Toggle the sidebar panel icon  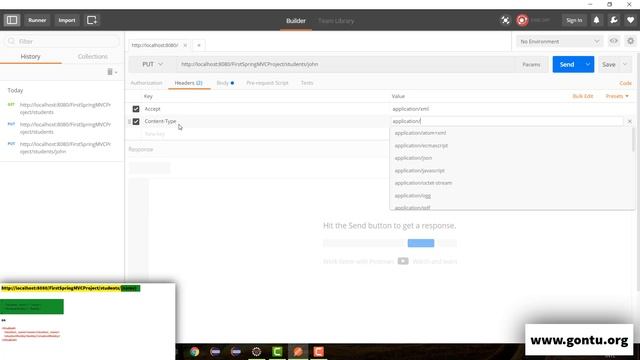pos(12,20)
